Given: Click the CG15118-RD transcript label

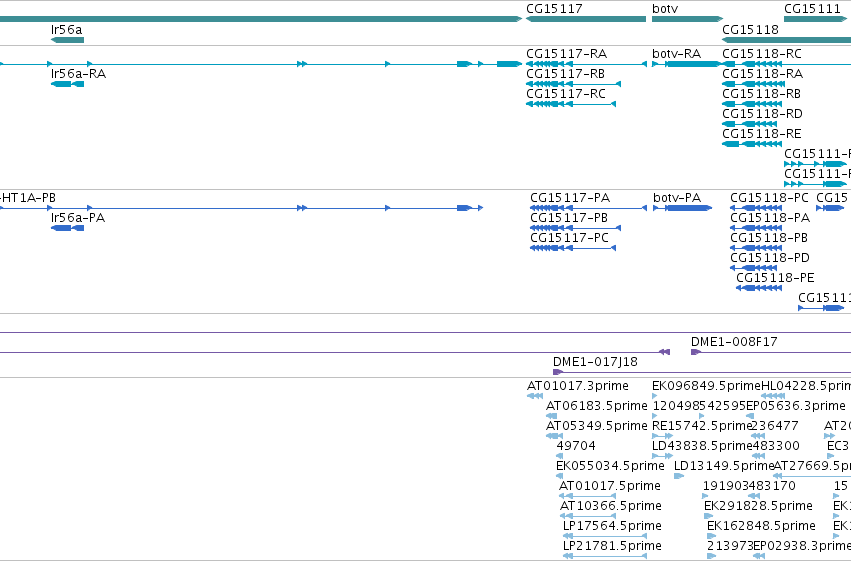Looking at the screenshot, I should point(763,114).
